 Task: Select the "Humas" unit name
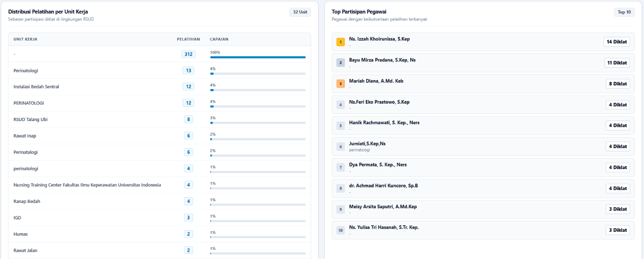21,234
